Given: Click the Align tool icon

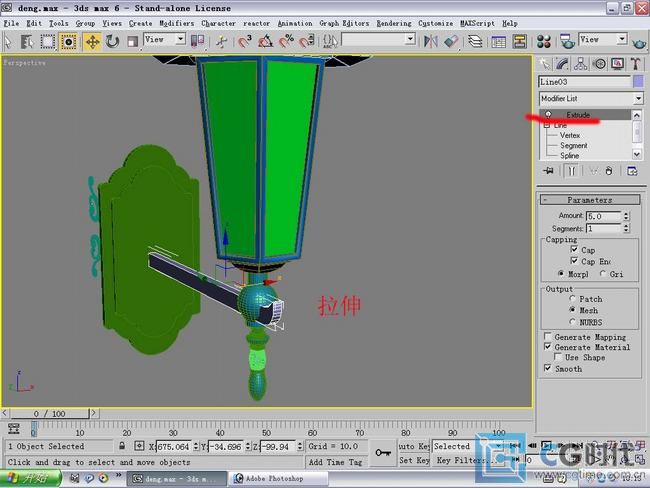Looking at the screenshot, I should 451,41.
